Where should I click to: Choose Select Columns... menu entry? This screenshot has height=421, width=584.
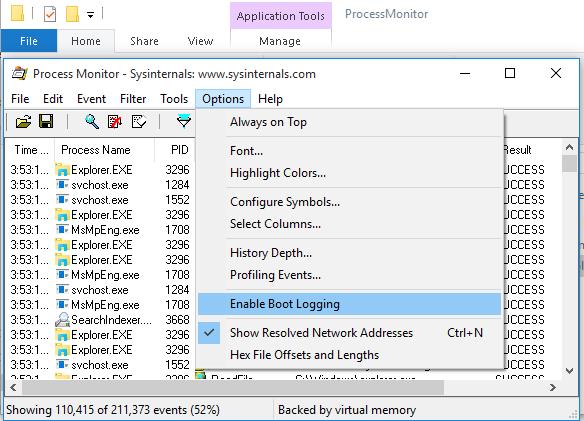(349, 224)
